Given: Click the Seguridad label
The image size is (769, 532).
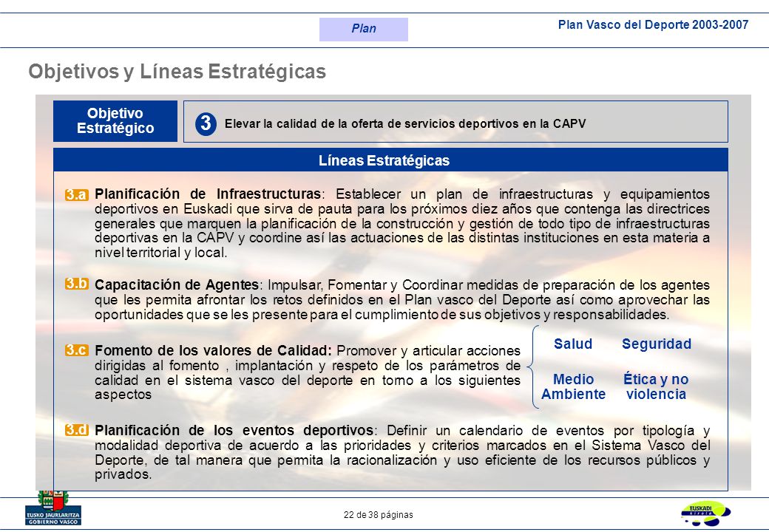Looking at the screenshot, I should pyautogui.click(x=657, y=344).
